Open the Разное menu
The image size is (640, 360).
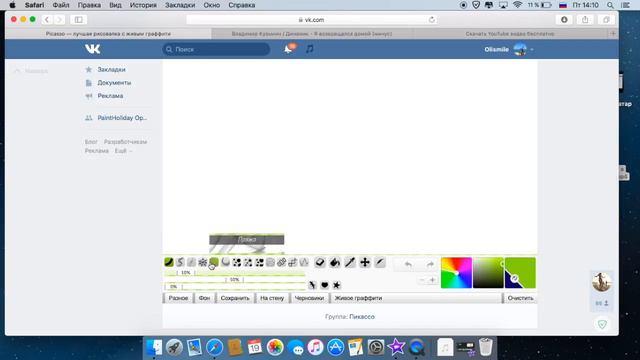[178, 298]
